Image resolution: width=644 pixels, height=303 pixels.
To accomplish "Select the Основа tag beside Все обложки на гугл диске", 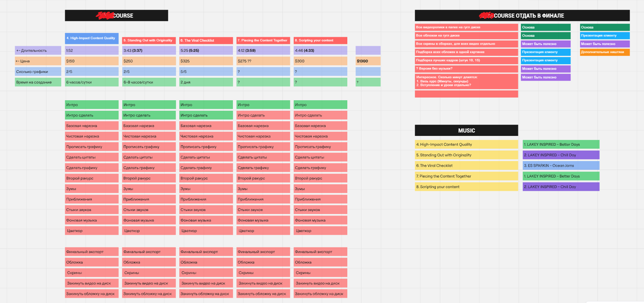I will 546,35.
